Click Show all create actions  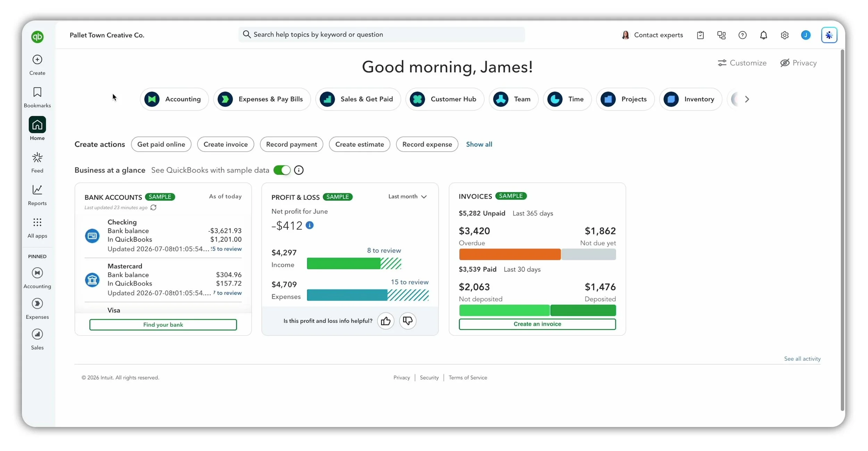pos(479,144)
